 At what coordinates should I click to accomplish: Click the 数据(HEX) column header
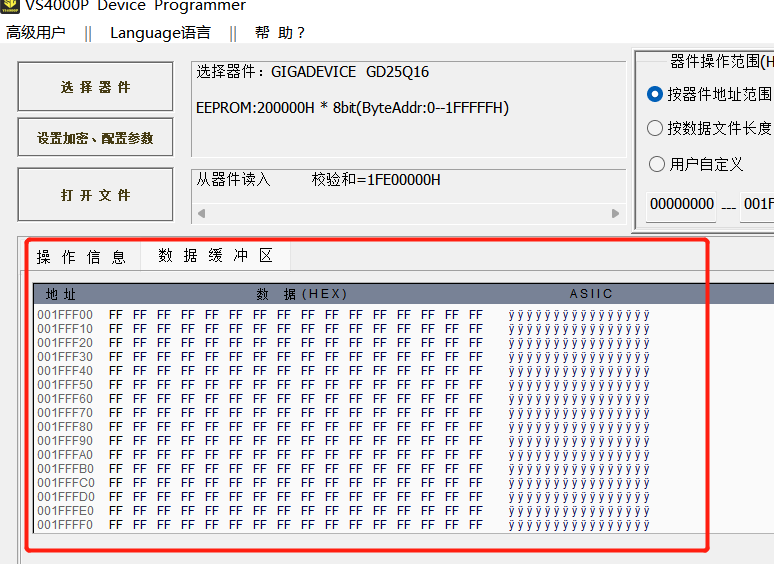click(302, 294)
